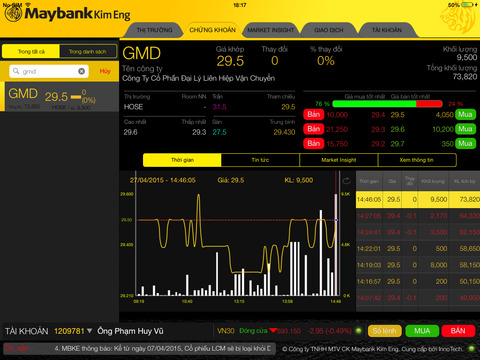Switch to CHỨNG KHOÁN tab
480x360 pixels.
pos(212,30)
